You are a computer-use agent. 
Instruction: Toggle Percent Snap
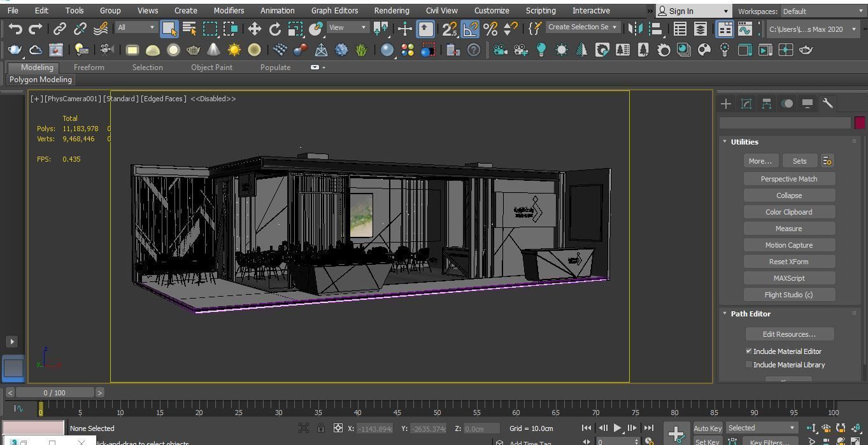[490, 29]
